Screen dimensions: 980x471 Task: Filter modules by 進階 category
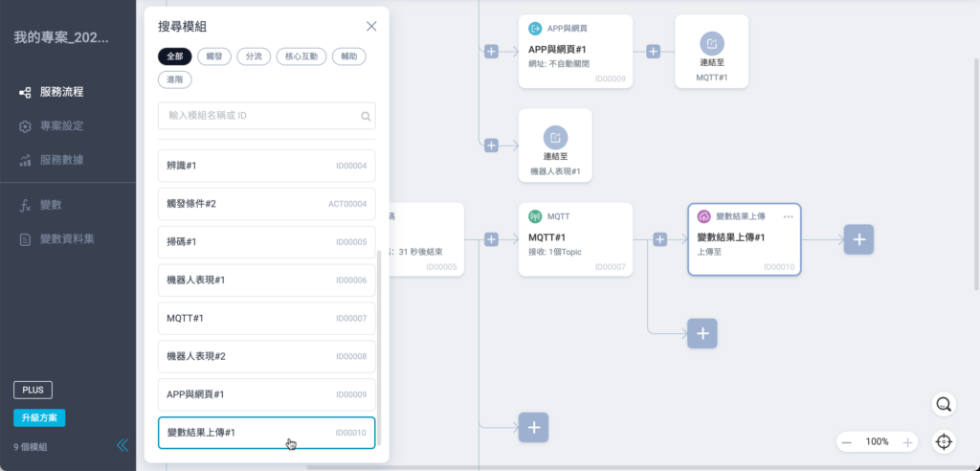[175, 80]
